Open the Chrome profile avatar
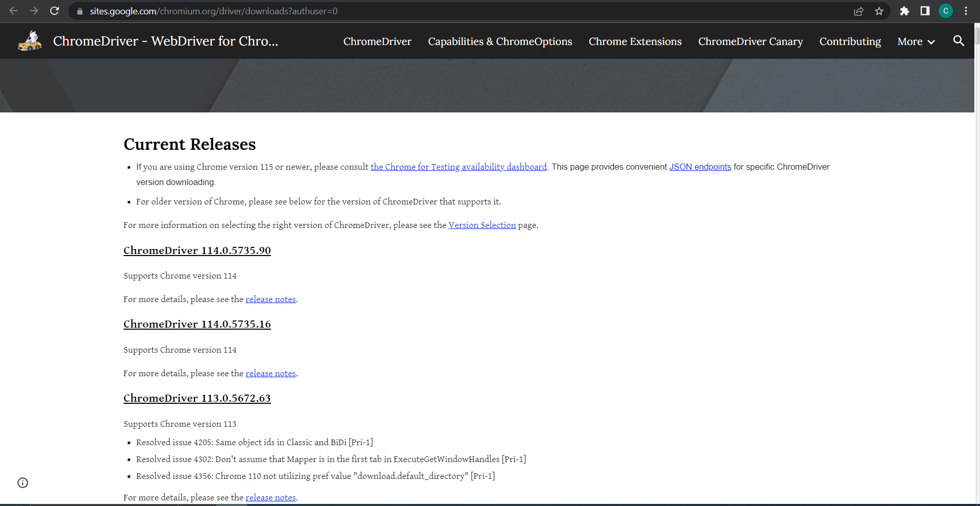980x506 pixels. pyautogui.click(x=945, y=11)
